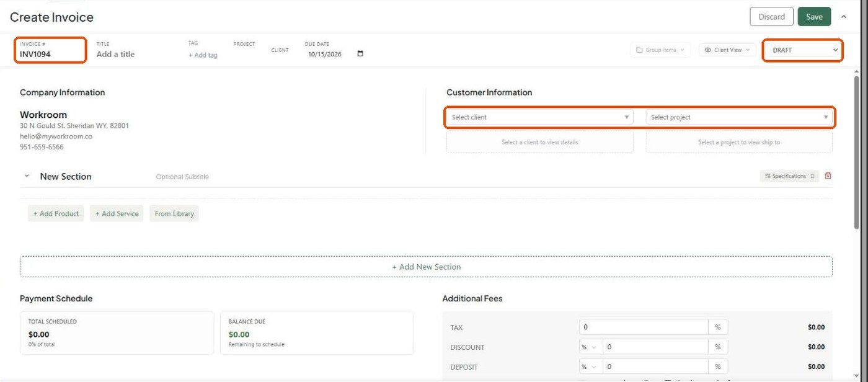
Task: Click + Add Service
Action: (x=117, y=213)
